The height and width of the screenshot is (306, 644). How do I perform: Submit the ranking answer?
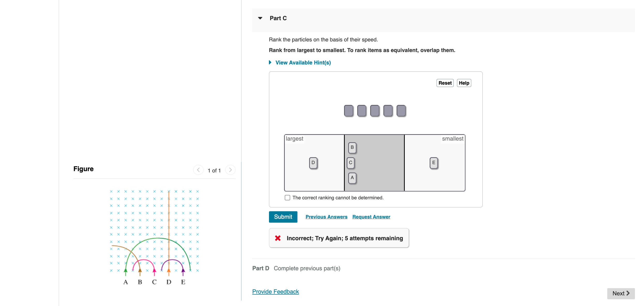click(x=283, y=217)
